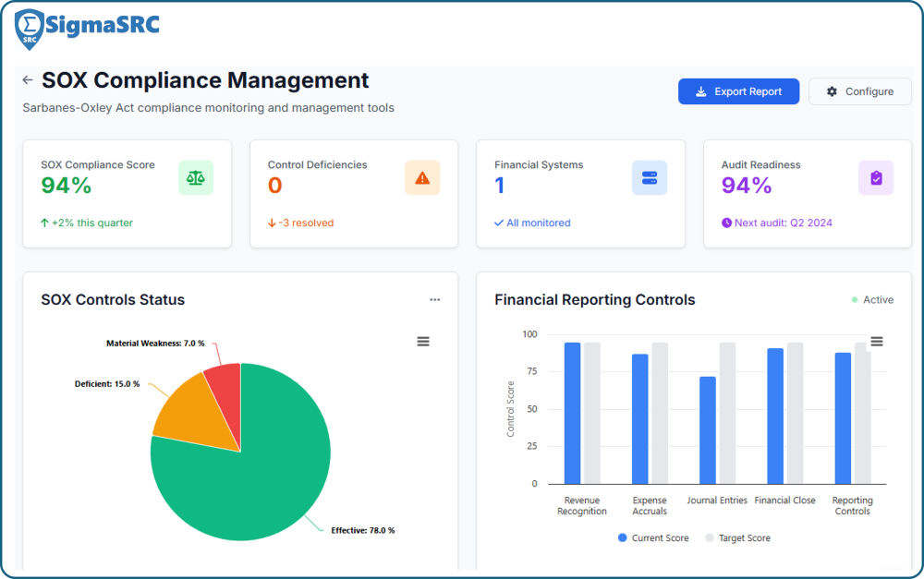924x579 pixels.
Task: Click the gear icon in Configure
Action: tap(832, 91)
